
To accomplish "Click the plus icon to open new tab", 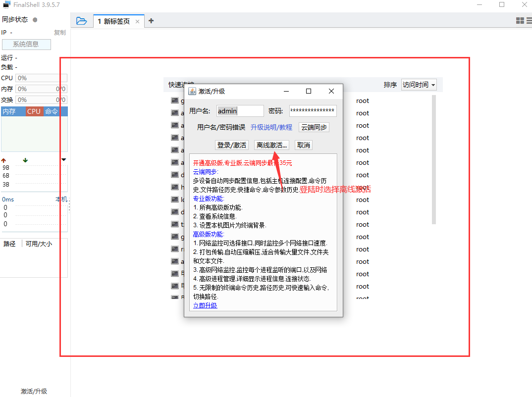I will pos(151,21).
